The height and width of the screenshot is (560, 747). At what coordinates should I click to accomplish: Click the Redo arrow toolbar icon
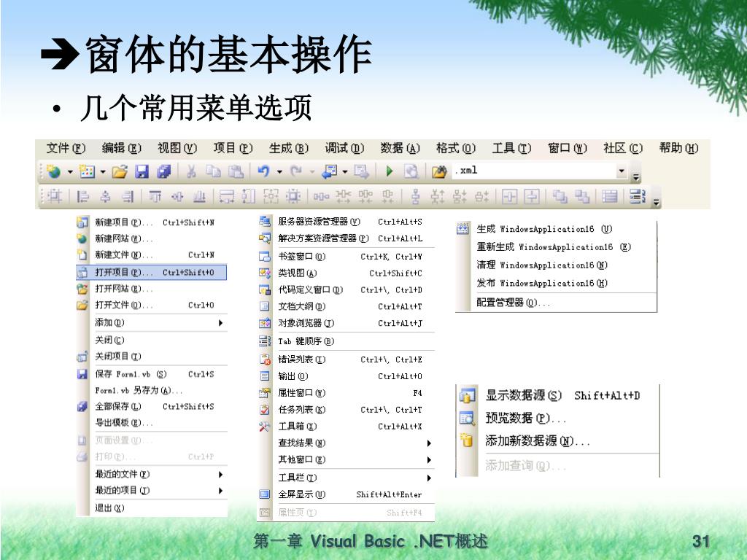pyautogui.click(x=296, y=171)
